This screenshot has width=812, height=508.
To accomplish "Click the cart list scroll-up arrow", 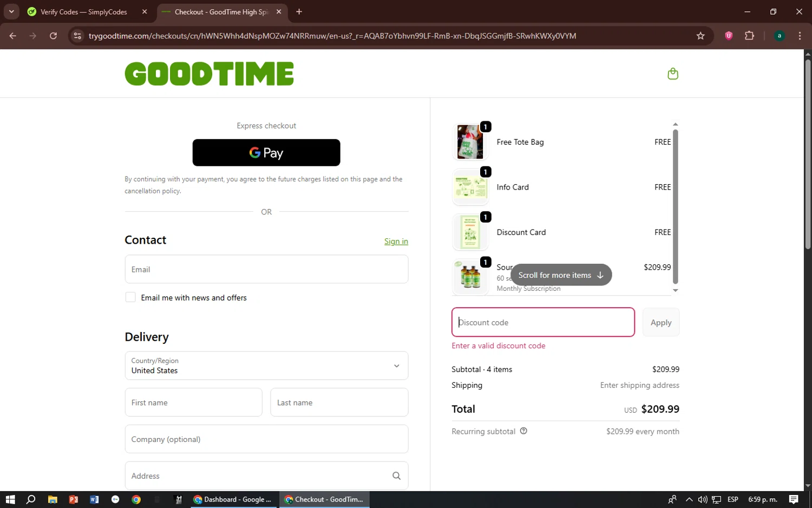I will pos(675,125).
